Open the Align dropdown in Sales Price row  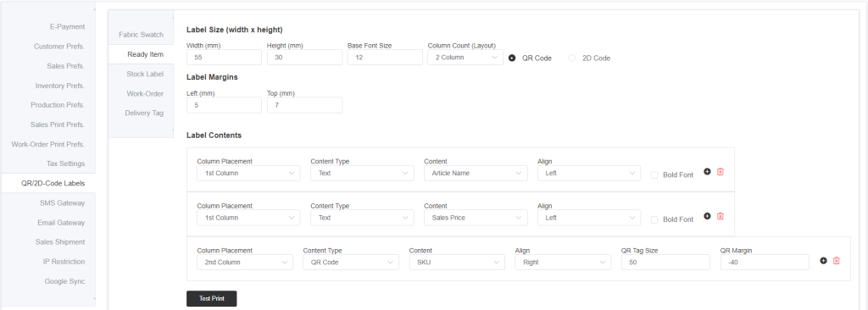[x=589, y=218]
